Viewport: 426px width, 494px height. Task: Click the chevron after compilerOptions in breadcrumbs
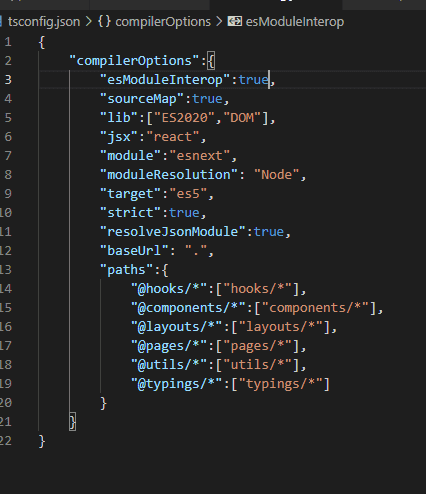[219, 22]
